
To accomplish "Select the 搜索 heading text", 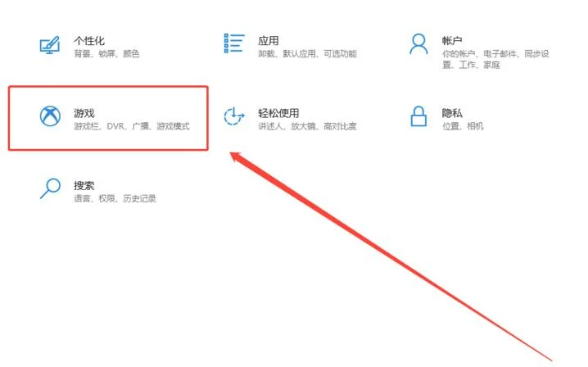I will (x=84, y=185).
